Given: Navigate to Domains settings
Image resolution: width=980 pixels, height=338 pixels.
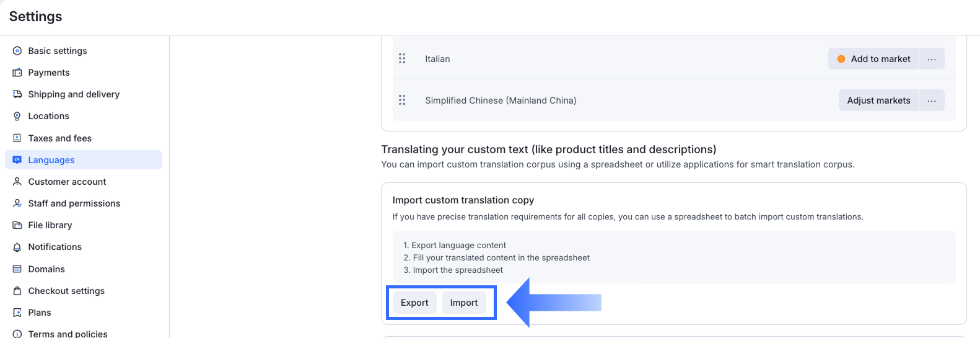Looking at the screenshot, I should click(x=46, y=269).
